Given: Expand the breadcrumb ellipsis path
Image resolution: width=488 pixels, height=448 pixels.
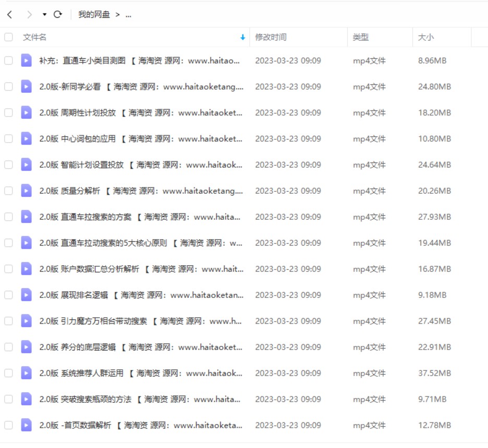Looking at the screenshot, I should pyautogui.click(x=128, y=15).
